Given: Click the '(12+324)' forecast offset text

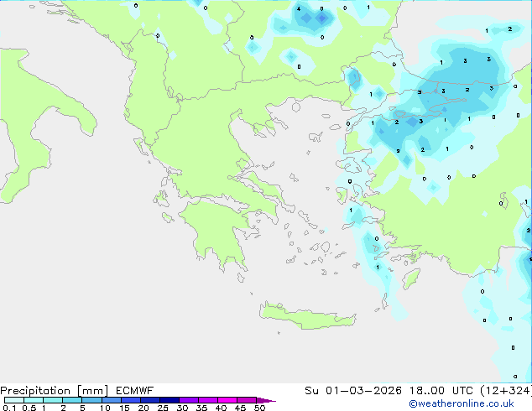Looking at the screenshot, I should tap(506, 391).
